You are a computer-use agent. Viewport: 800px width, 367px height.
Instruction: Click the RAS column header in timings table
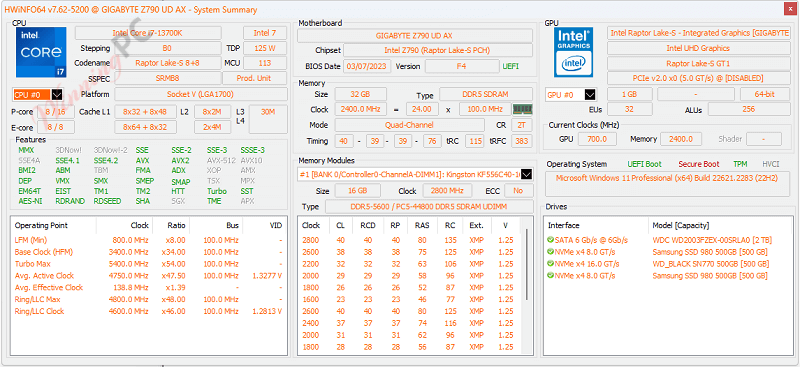(422, 225)
